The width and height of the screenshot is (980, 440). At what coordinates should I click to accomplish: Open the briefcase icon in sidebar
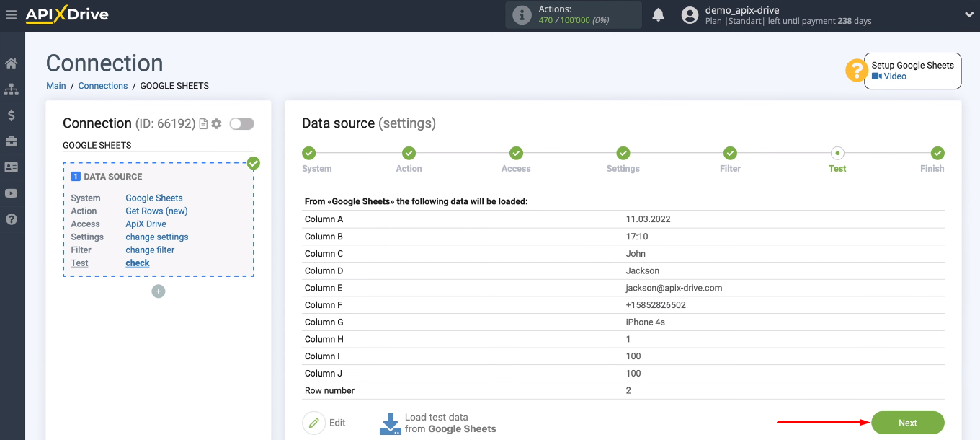pos(12,141)
